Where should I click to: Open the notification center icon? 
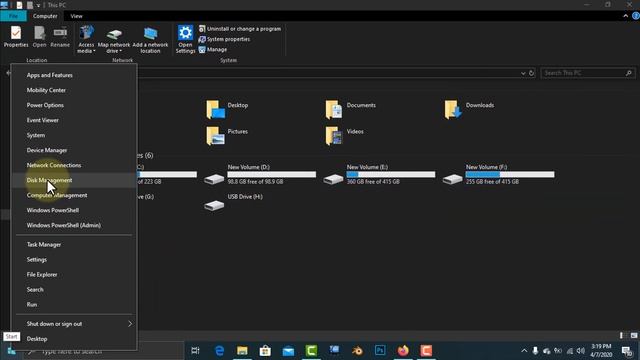click(x=627, y=351)
